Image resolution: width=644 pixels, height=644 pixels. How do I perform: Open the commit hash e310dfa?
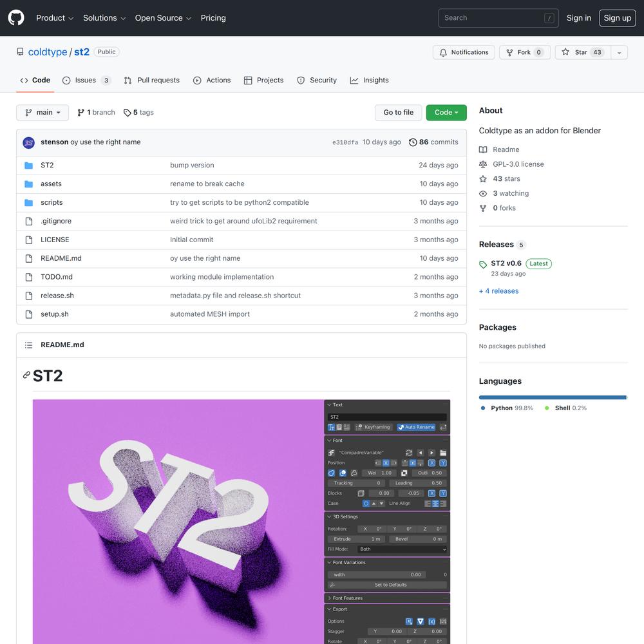pyautogui.click(x=345, y=142)
